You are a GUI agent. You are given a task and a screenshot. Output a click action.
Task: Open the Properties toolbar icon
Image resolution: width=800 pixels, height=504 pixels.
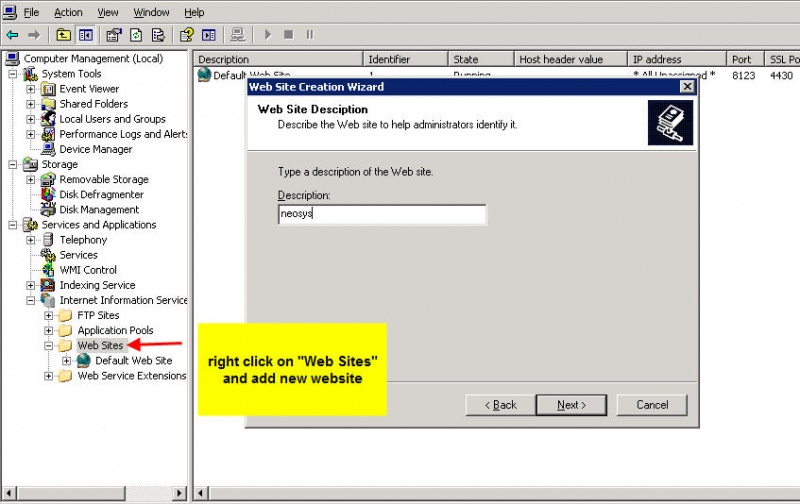114,35
